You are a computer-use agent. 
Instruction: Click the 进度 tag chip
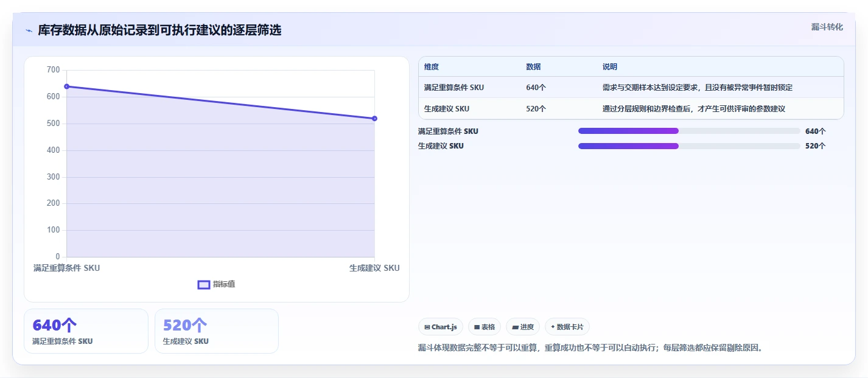pyautogui.click(x=523, y=327)
